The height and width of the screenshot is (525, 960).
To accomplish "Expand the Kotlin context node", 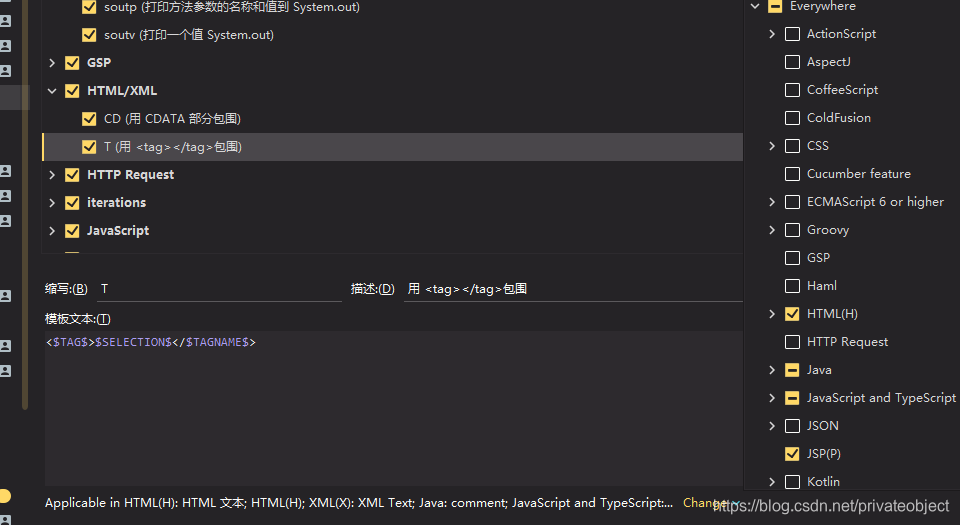I will click(772, 482).
